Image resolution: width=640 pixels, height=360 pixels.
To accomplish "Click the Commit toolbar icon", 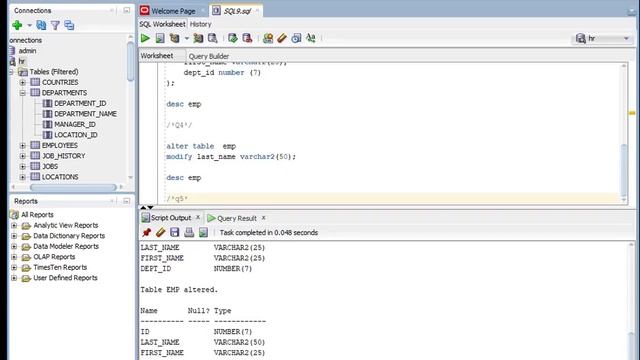I will coord(233,38).
